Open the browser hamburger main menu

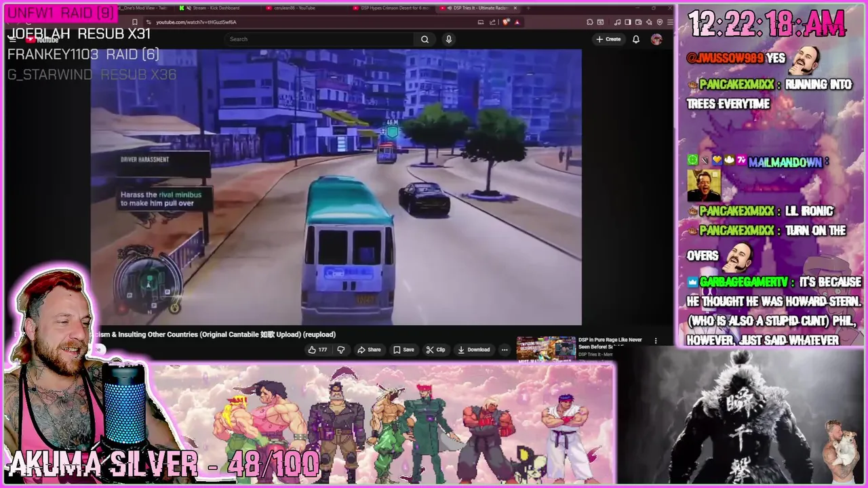pos(670,22)
